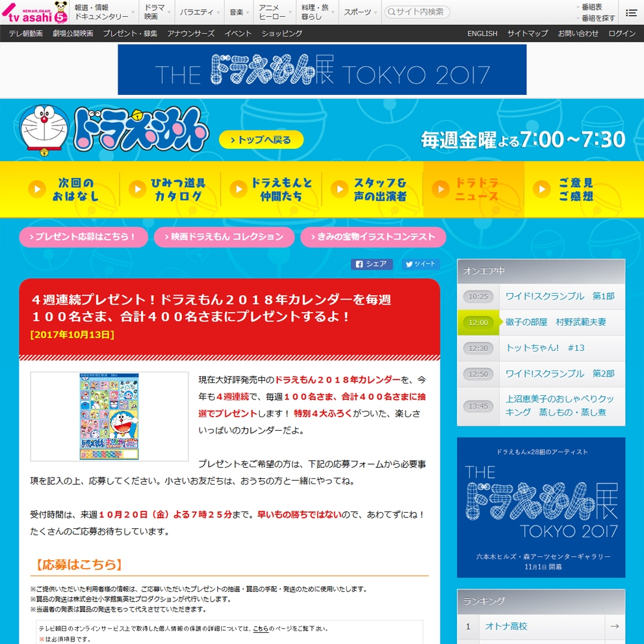Image resolution: width=644 pixels, height=644 pixels.
Task: Select the 13:45 time badge
Action: pyautogui.click(x=478, y=406)
